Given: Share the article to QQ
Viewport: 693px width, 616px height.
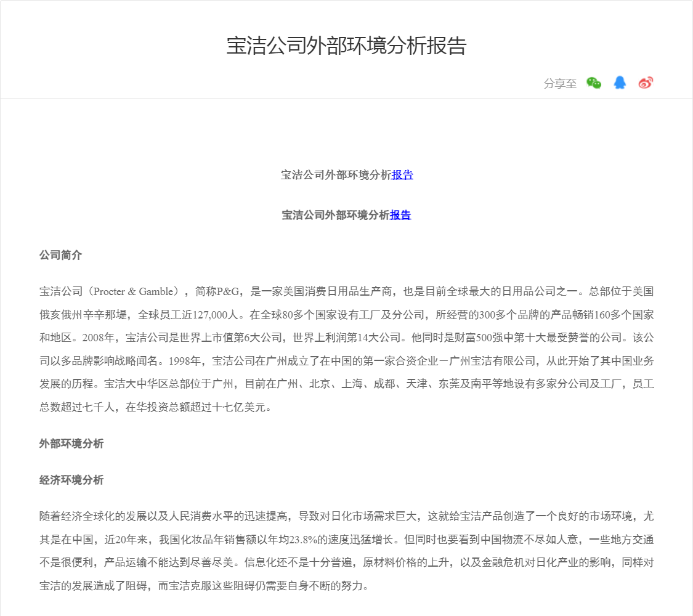Looking at the screenshot, I should tap(620, 83).
